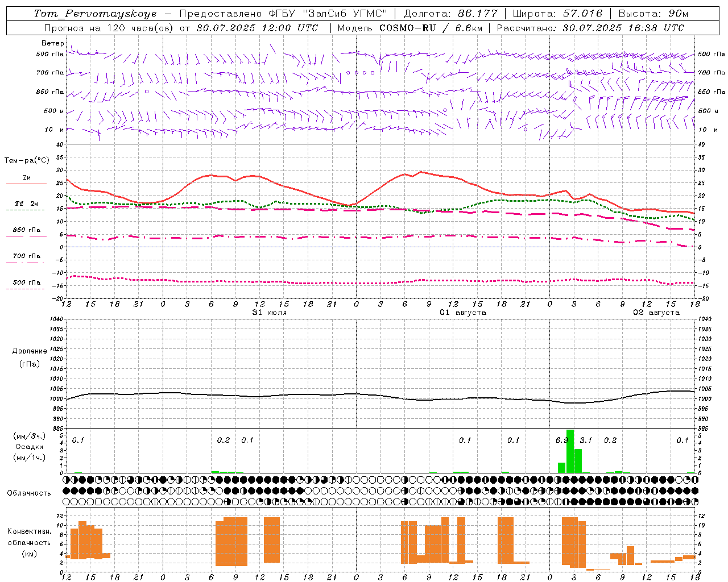Click the 700 гПа temperature legend label
728x582 pixels.
[x=27, y=256]
